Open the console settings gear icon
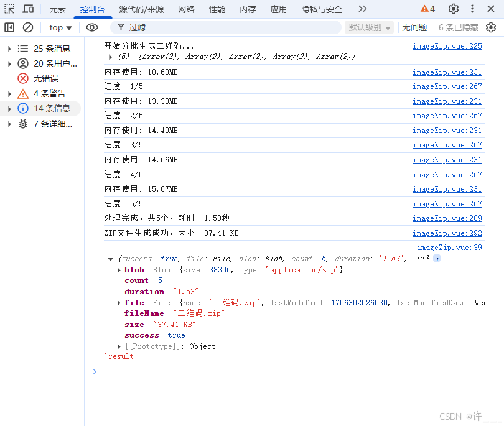This screenshot has height=426, width=504. (491, 27)
